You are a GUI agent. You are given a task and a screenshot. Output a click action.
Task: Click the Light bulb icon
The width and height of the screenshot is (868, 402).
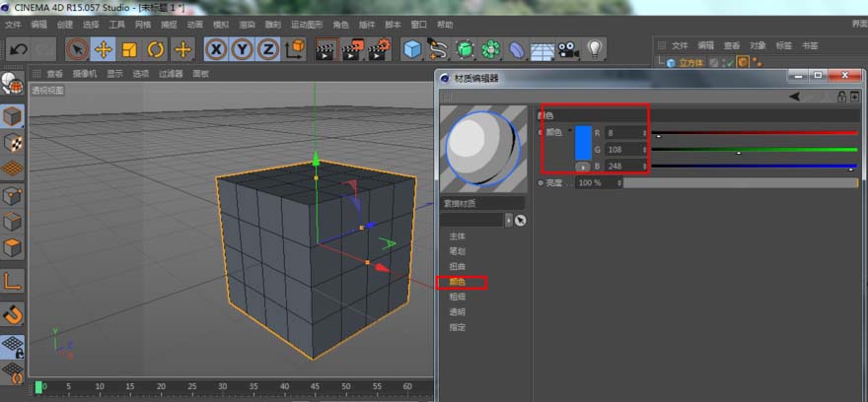click(595, 49)
